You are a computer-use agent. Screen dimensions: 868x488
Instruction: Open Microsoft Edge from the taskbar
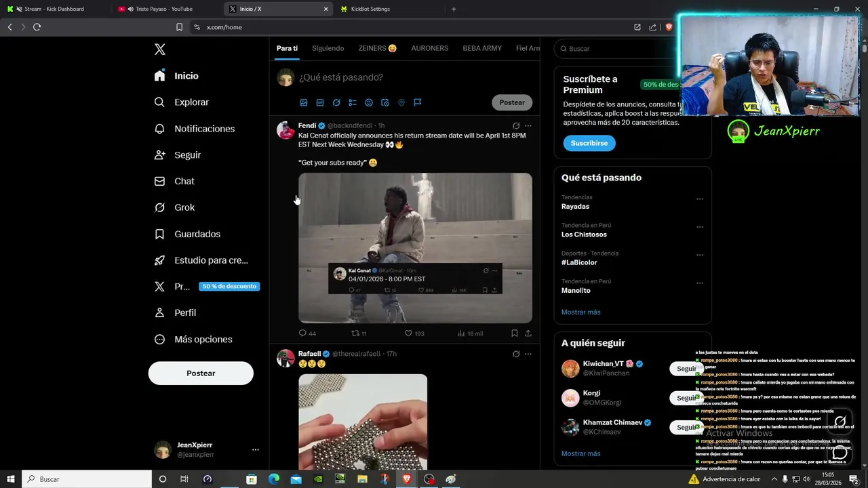click(274, 479)
